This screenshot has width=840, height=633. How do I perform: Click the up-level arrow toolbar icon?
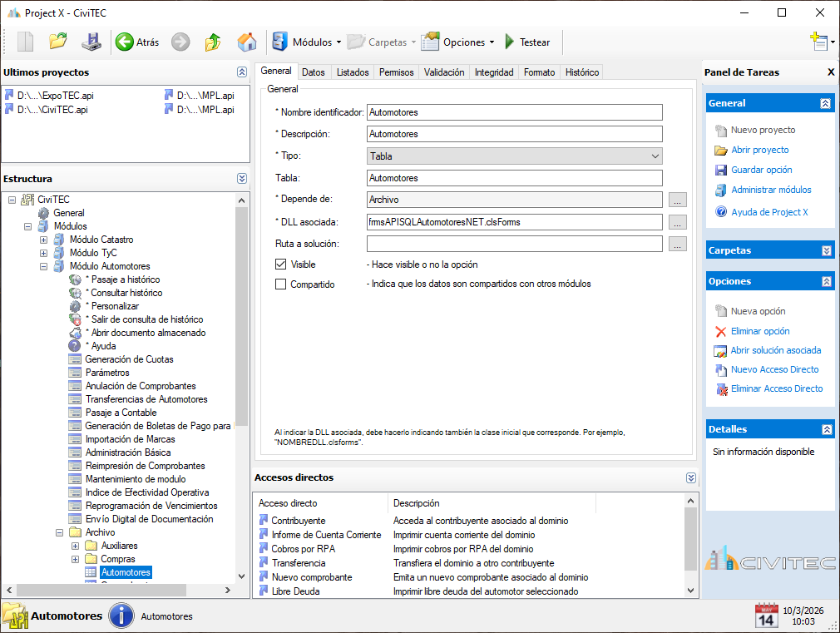tap(213, 42)
